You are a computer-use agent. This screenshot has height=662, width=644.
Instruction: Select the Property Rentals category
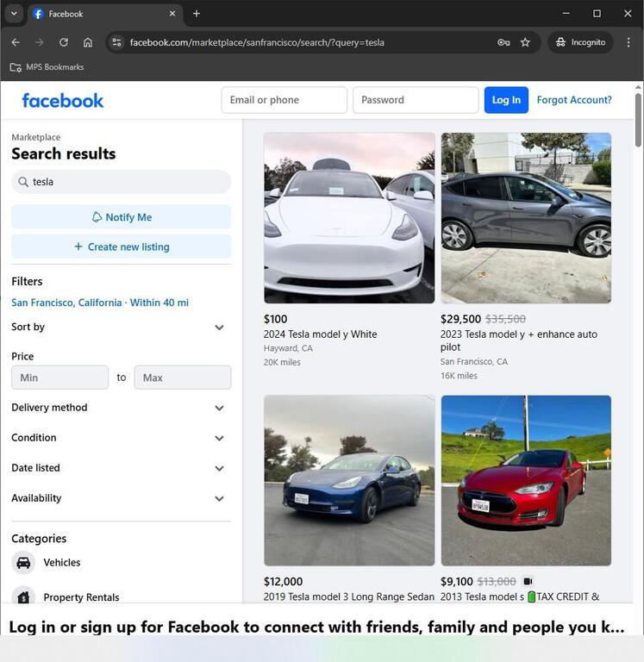(x=122, y=597)
